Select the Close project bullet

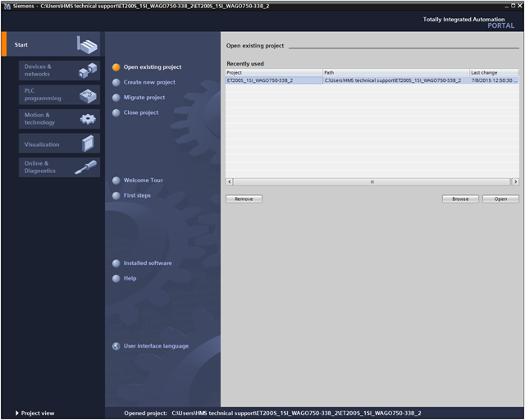click(x=116, y=113)
